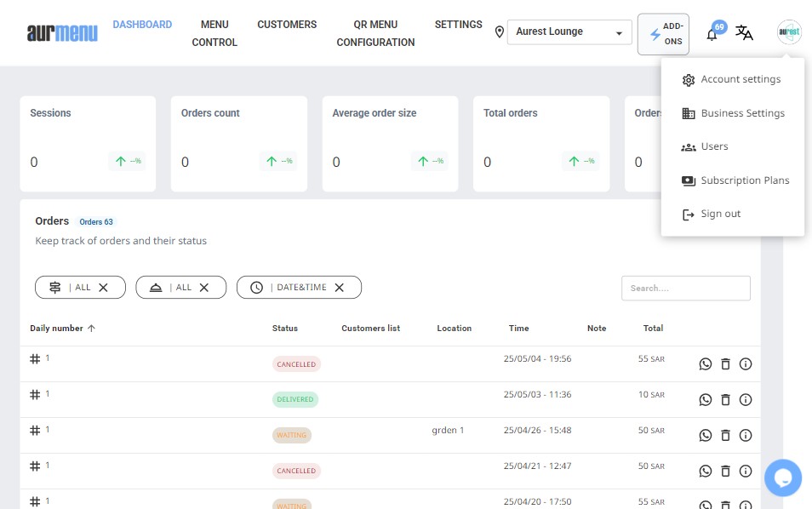Click the aurmenu logo
Screen dimensions: 812x509
pos(62,33)
